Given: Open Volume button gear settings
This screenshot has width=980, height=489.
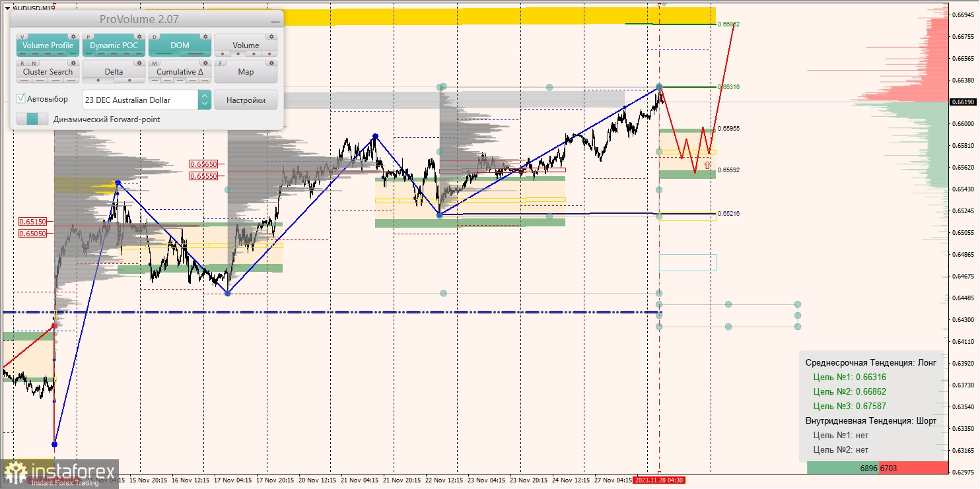Looking at the screenshot, I should click(271, 37).
